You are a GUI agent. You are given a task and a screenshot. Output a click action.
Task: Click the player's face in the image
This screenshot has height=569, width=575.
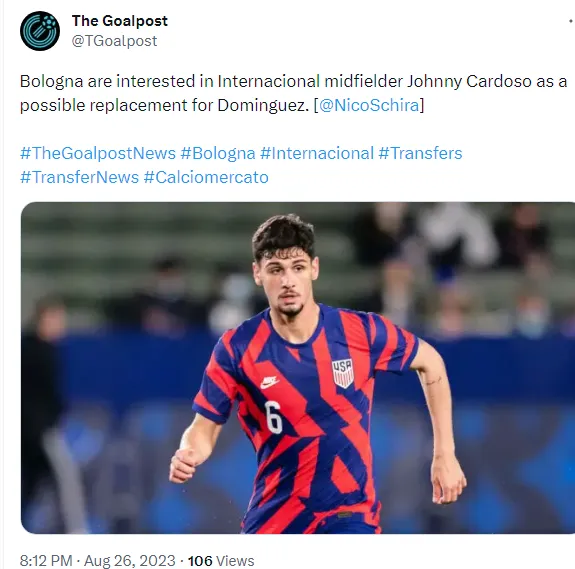287,279
